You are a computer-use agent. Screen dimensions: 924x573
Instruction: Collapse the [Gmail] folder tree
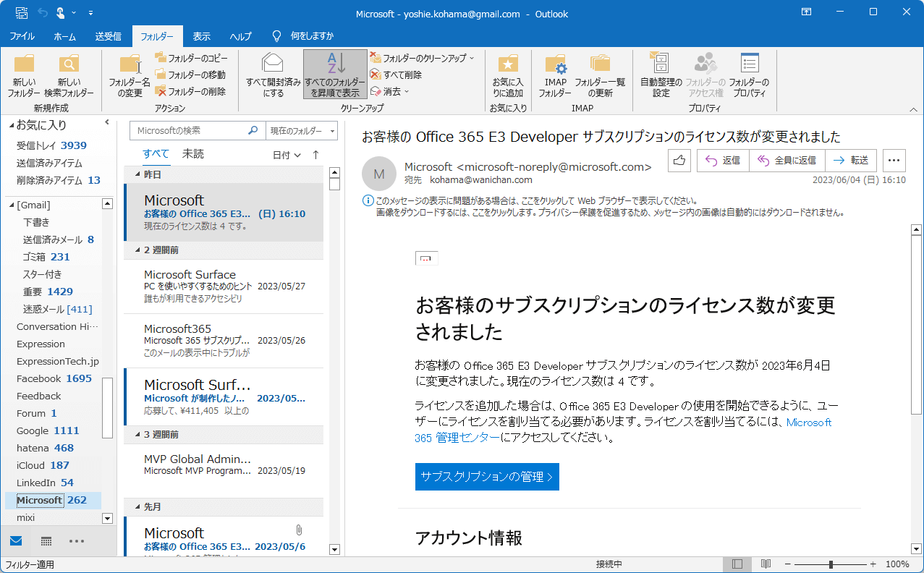tap(12, 205)
